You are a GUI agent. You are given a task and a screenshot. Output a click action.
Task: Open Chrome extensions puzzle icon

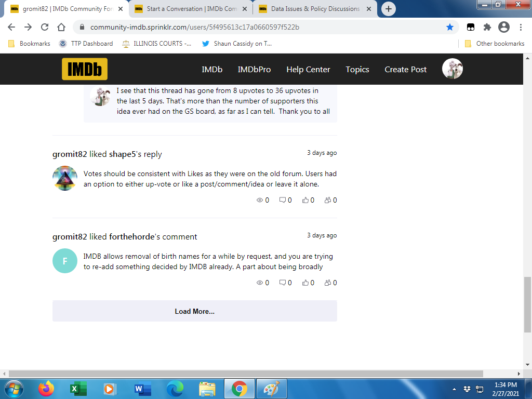487,27
